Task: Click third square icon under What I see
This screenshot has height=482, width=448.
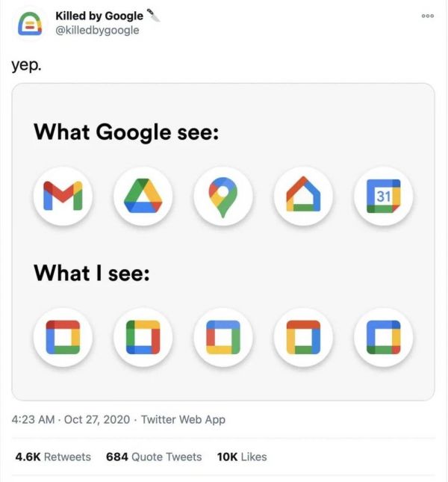Action: tap(223, 337)
